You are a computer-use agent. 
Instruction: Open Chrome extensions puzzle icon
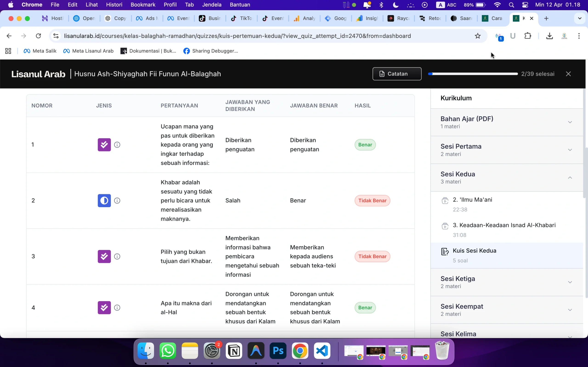[528, 36]
